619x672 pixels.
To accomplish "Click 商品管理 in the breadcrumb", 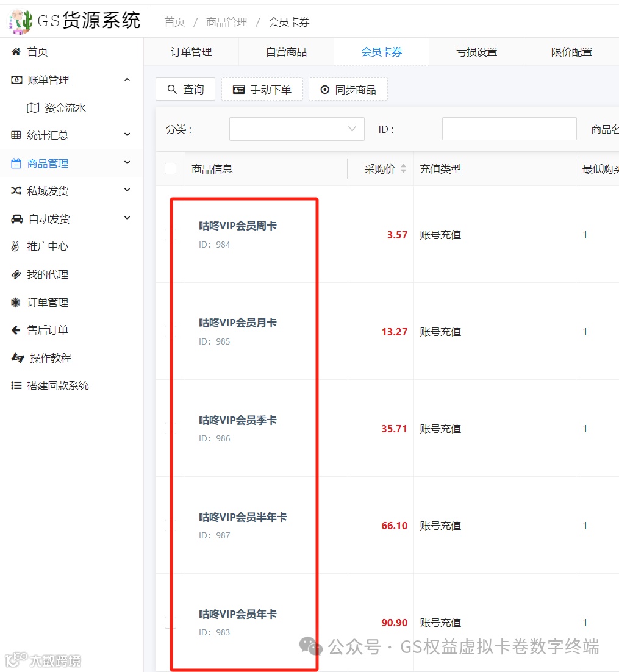I will (227, 22).
